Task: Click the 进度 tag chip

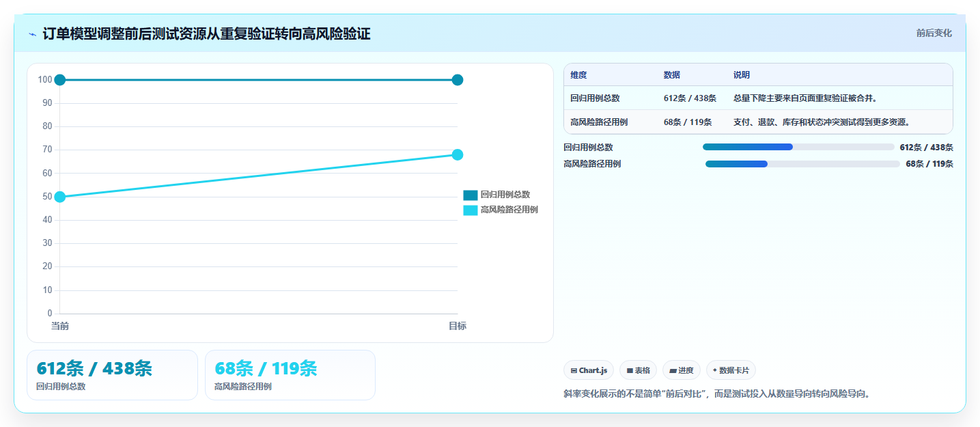Action: (x=682, y=370)
